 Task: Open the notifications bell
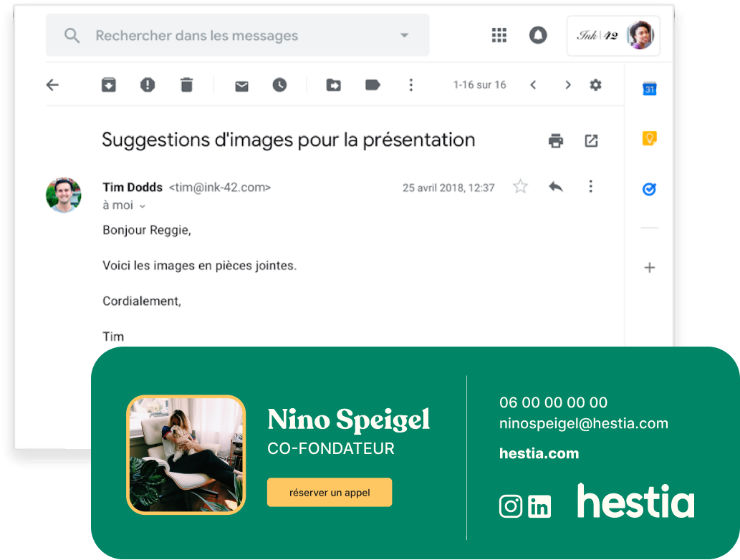click(x=538, y=35)
